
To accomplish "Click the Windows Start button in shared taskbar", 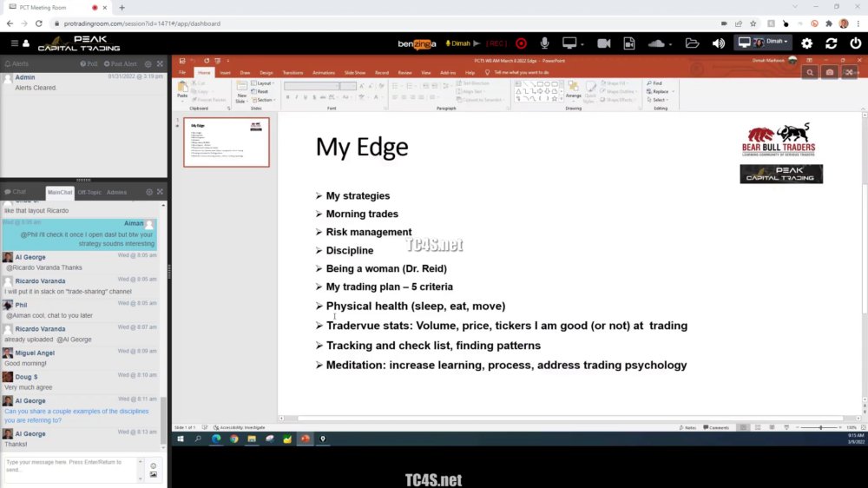I will pyautogui.click(x=180, y=439).
